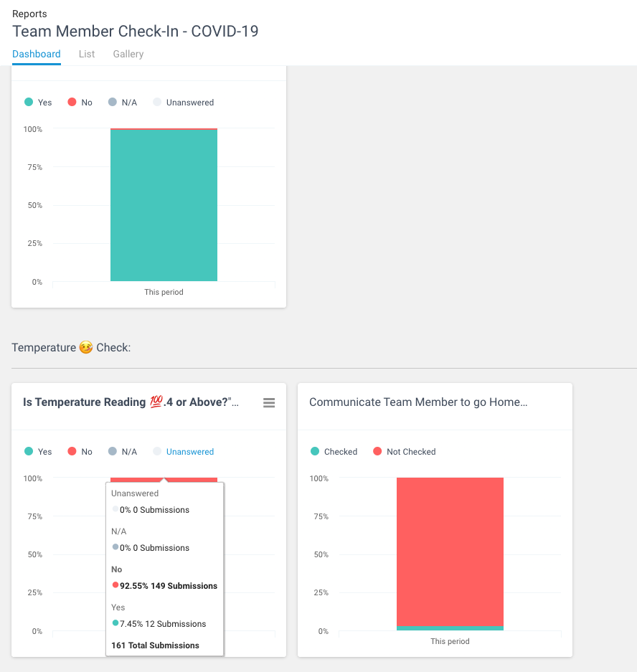The height and width of the screenshot is (672, 637).
Task: Hide the Not Checked legend series
Action: [x=405, y=452]
